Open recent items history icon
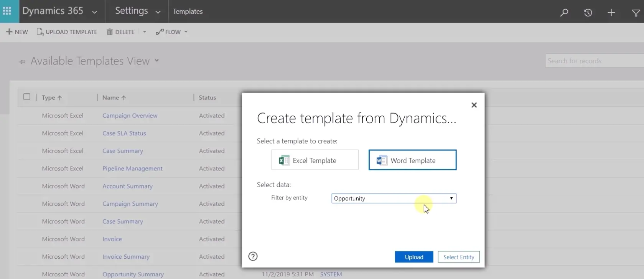The width and height of the screenshot is (644, 279). [x=588, y=13]
